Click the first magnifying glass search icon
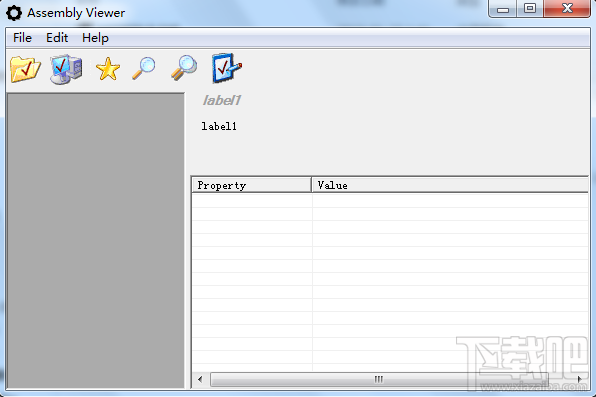Viewport: 596px width, 397px height. coord(144,68)
